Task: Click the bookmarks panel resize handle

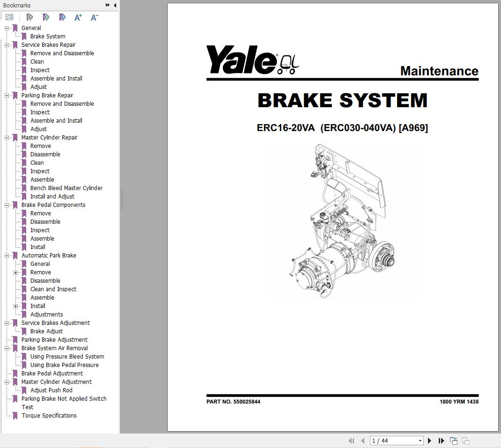Action: [122, 199]
